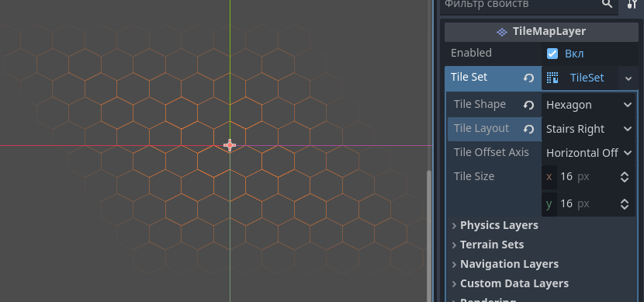Reset Tile Layout to default
644x302 pixels.
coord(528,129)
